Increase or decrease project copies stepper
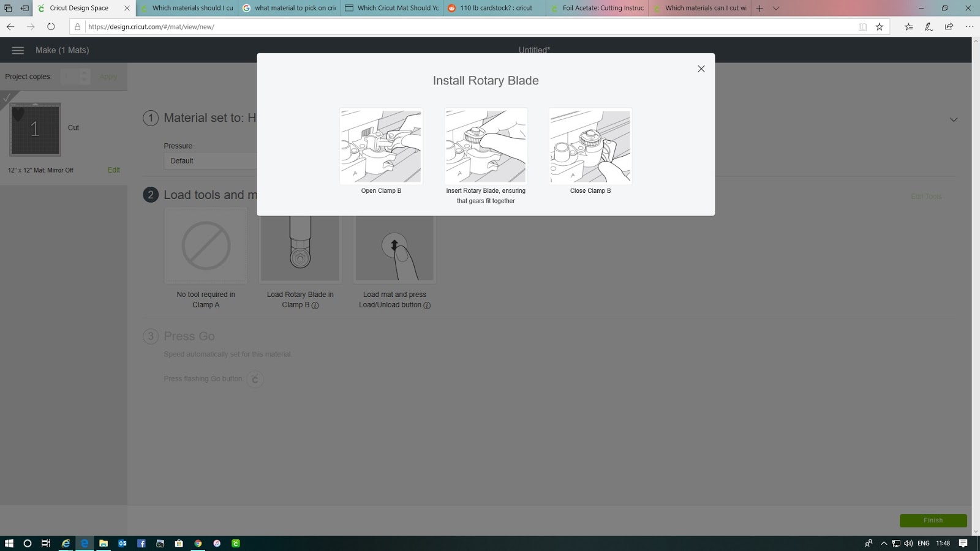 pos(85,77)
